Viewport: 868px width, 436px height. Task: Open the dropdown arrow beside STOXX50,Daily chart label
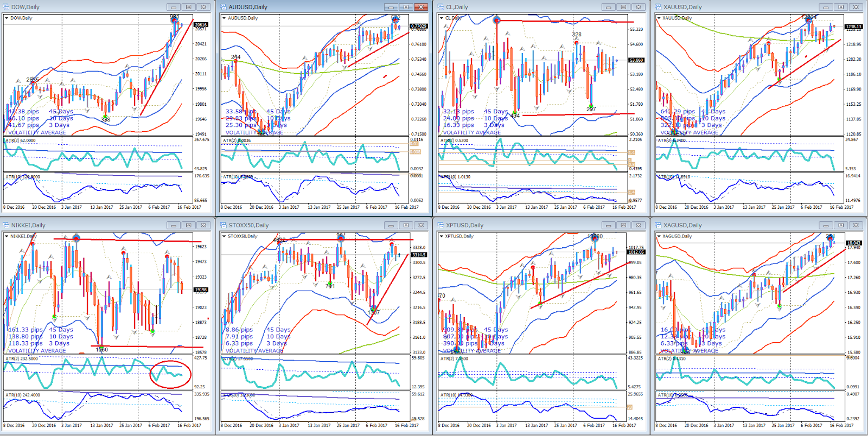point(224,236)
